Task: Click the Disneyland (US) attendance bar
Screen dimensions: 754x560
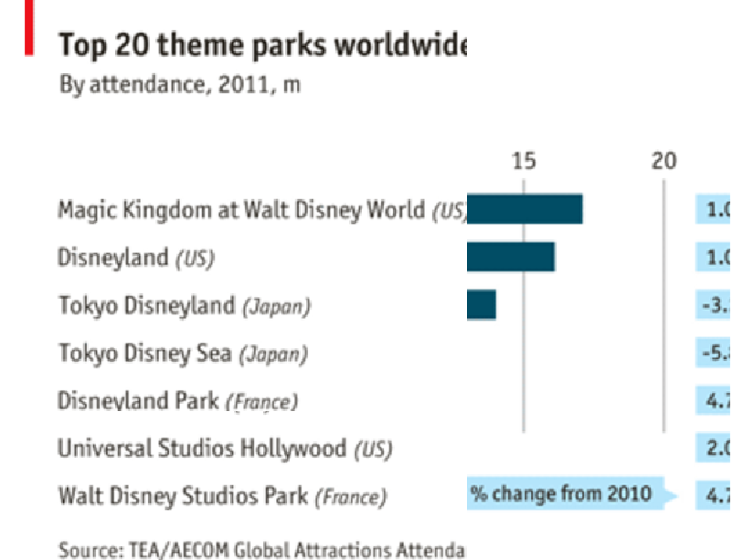Action: click(511, 257)
